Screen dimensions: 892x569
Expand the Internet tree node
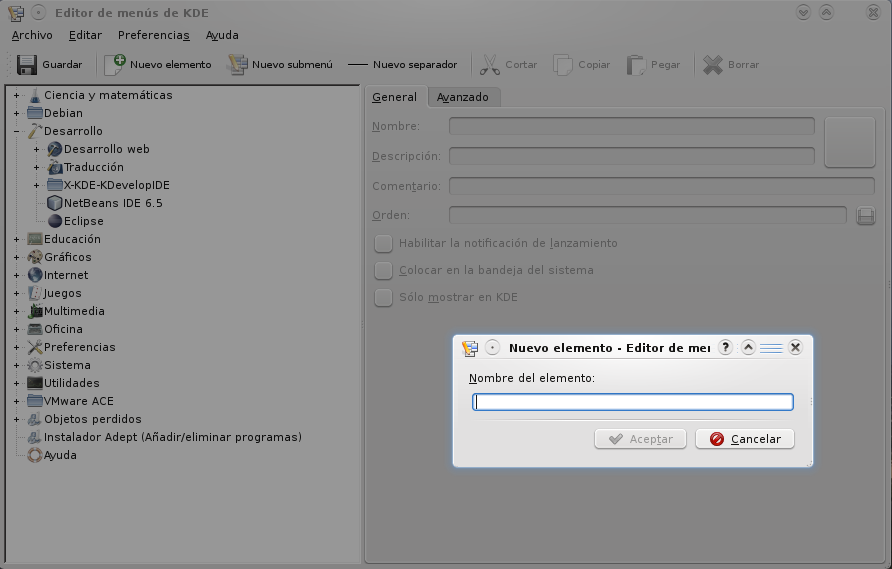pos(16,275)
